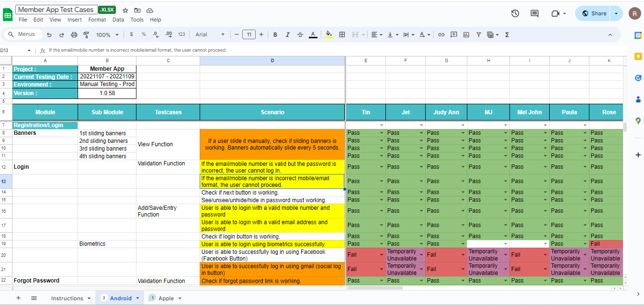Click the Undo icon in toolbar
The image size is (644, 305).
tap(49, 35)
